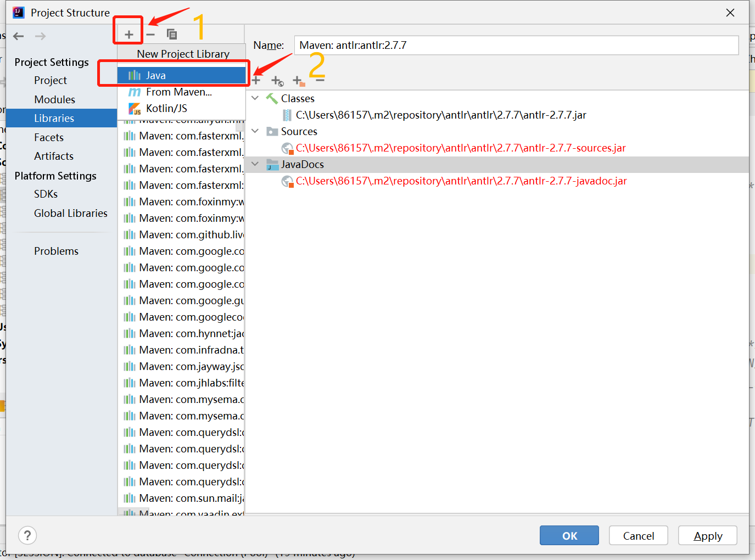The height and width of the screenshot is (560, 755).
Task: Close the Project Structure dialog
Action: point(730,13)
